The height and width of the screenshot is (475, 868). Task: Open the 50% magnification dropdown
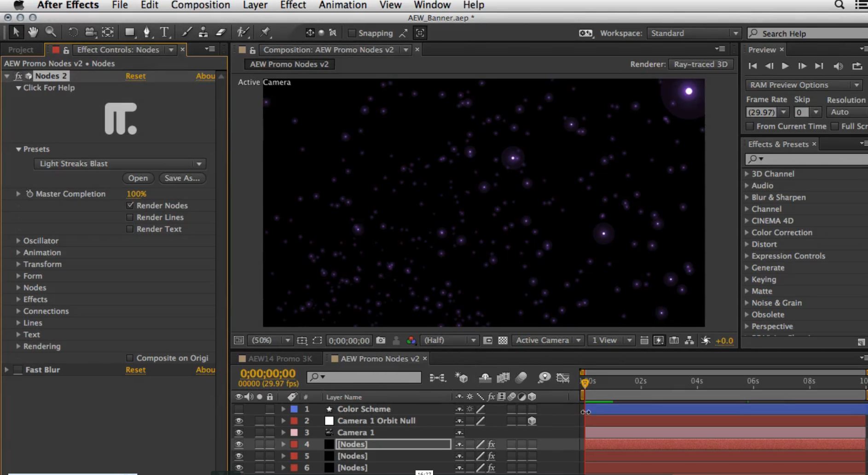pyautogui.click(x=270, y=340)
